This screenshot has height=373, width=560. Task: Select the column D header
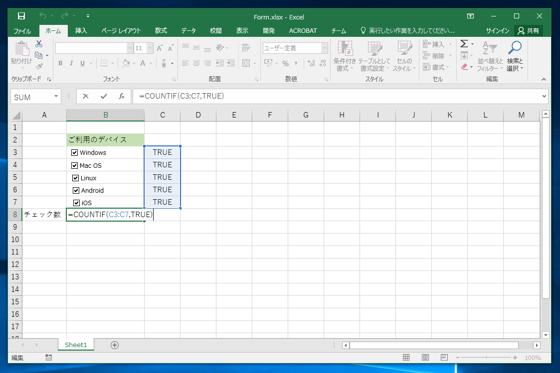[x=198, y=115]
